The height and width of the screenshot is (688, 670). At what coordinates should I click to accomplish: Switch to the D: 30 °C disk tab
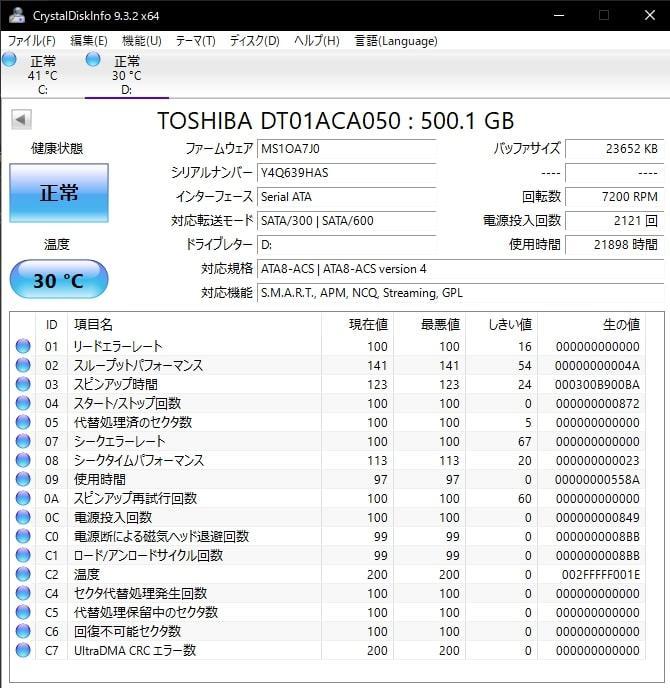pos(126,74)
